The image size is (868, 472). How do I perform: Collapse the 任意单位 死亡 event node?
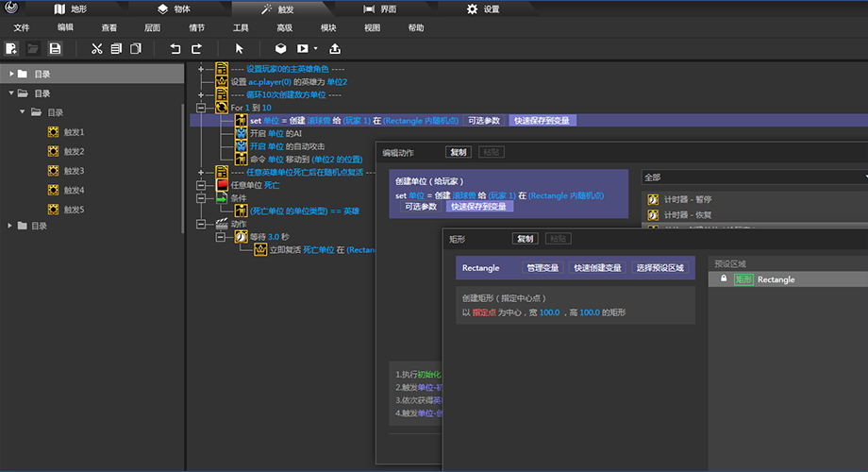[200, 185]
